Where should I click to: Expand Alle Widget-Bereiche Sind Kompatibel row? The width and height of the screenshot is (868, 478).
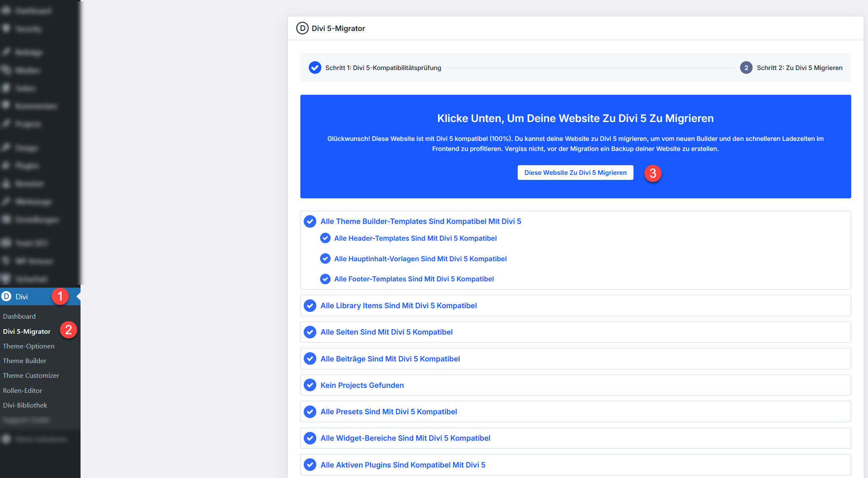(x=576, y=438)
